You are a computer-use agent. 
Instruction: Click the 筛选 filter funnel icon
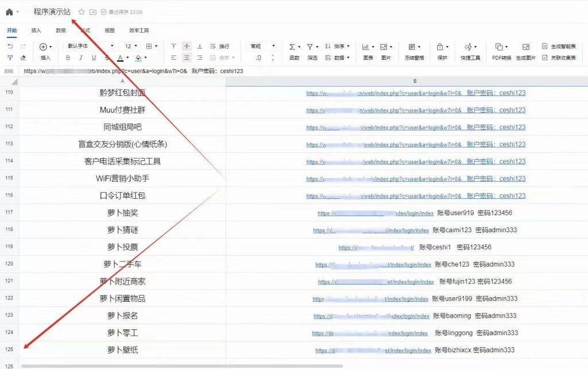click(310, 47)
